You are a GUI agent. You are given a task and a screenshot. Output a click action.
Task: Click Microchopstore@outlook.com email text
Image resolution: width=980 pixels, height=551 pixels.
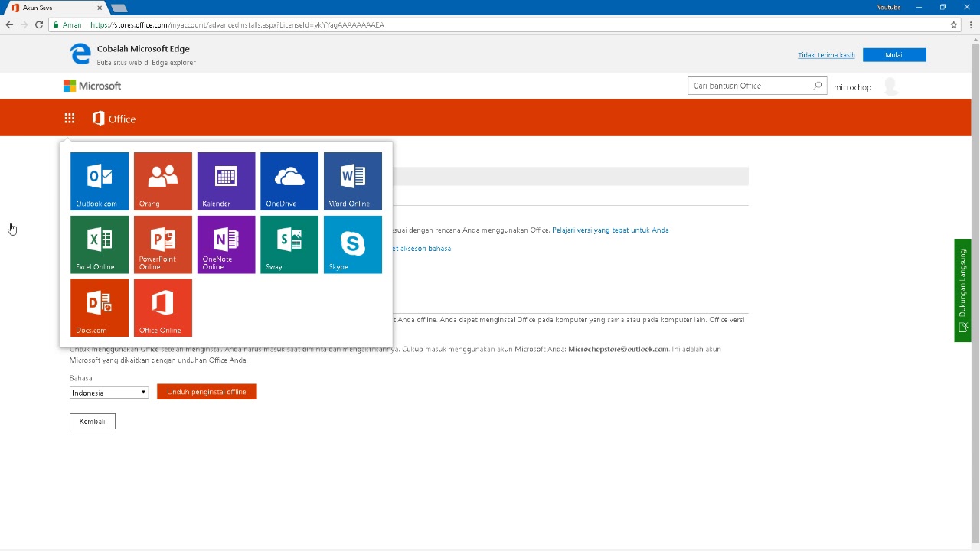pyautogui.click(x=618, y=349)
